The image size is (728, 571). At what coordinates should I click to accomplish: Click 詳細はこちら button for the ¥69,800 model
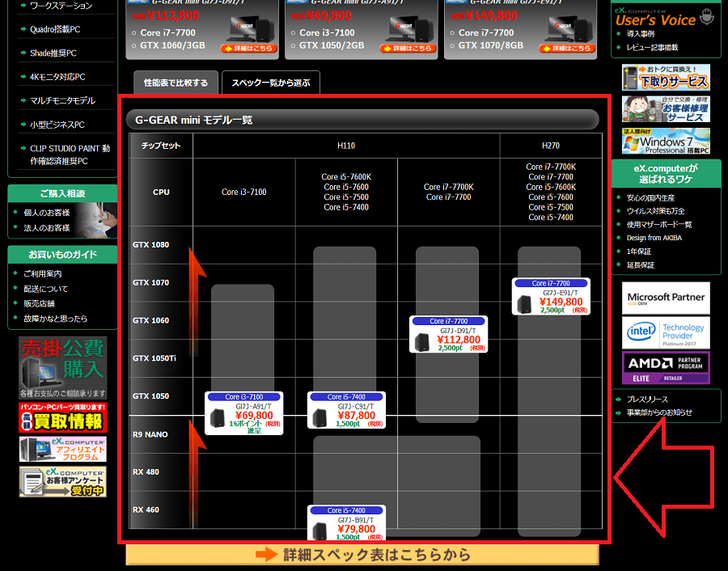[408, 49]
